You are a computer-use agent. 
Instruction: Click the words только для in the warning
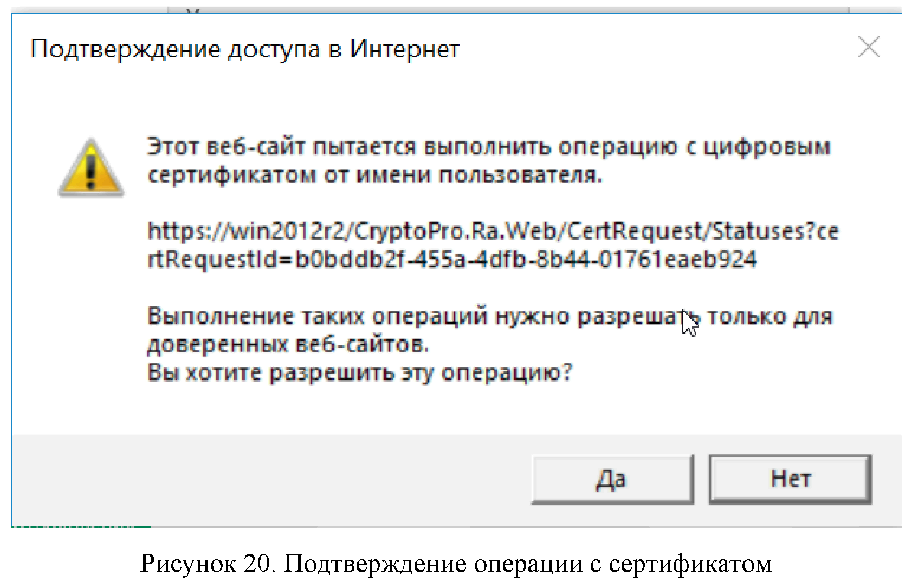pos(769,316)
